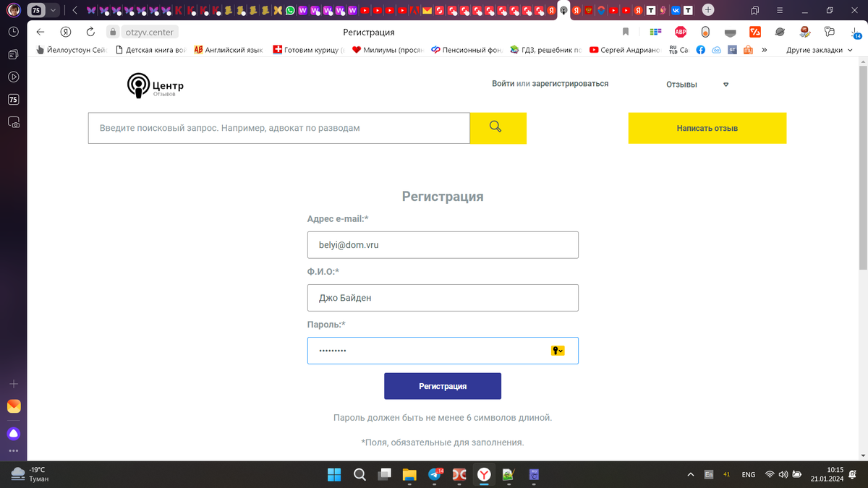Click the page vertical scrollbar
Viewport: 868px width, 488px height.
click(863, 166)
